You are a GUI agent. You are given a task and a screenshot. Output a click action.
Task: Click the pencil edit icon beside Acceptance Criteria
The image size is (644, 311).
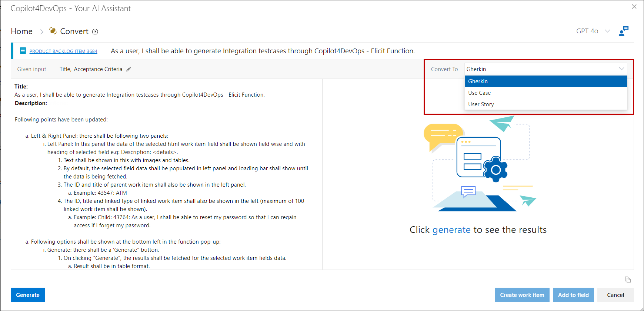point(129,69)
